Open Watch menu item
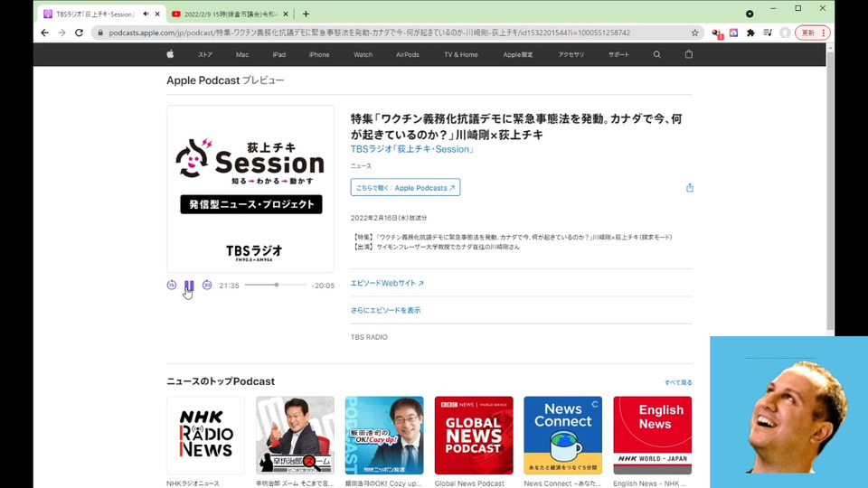 (363, 55)
